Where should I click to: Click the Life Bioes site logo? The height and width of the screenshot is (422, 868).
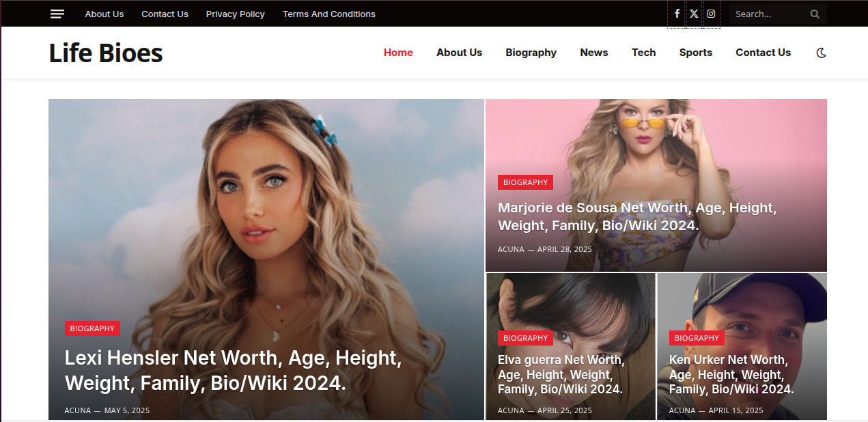tap(106, 53)
